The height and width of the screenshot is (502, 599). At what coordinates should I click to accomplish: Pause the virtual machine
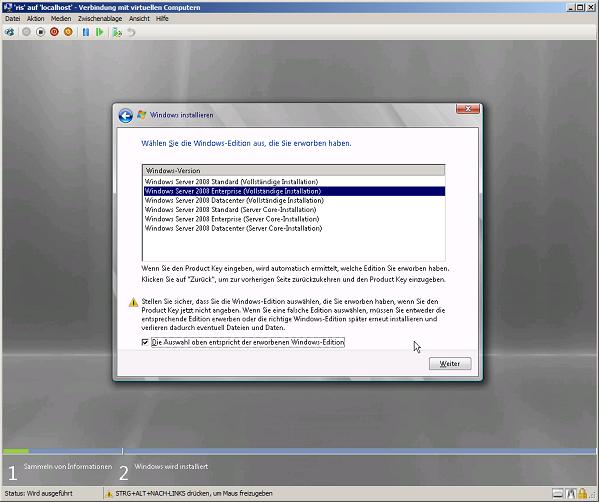[x=86, y=32]
